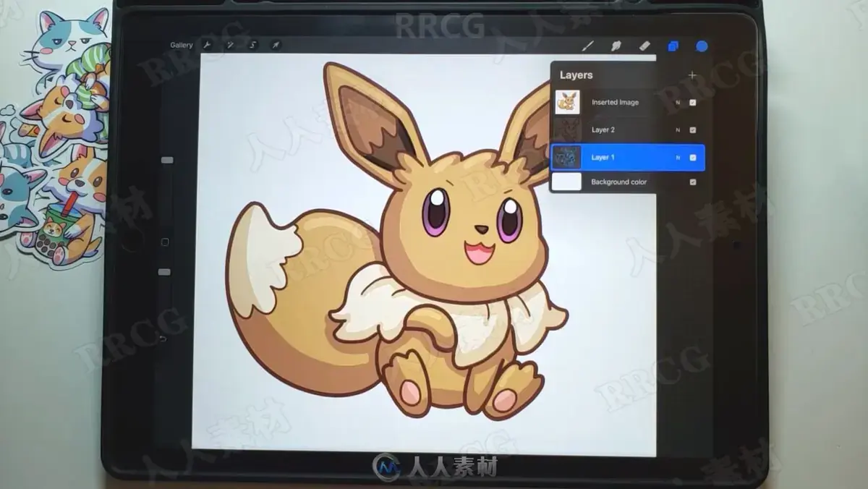Select the Brush paint tool
This screenshot has width=868, height=489.
(588, 46)
